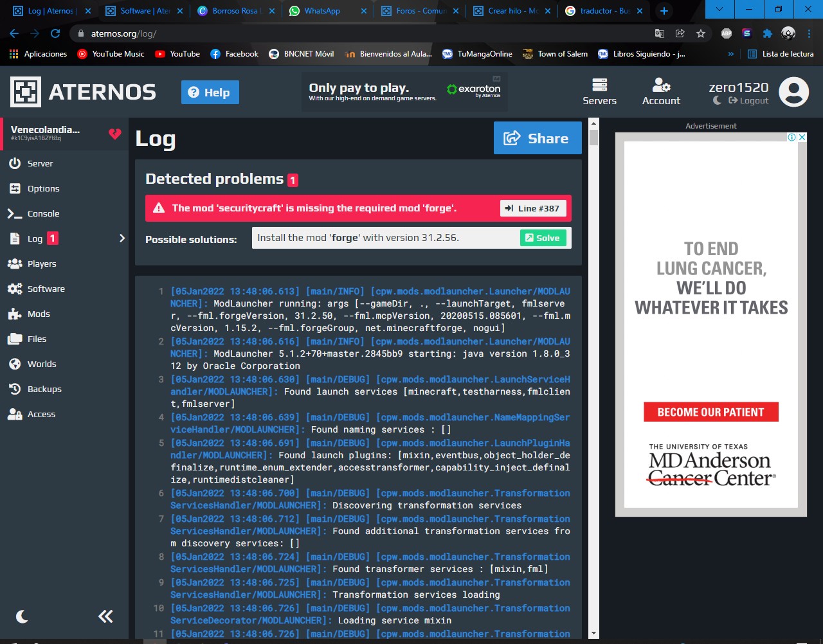Jump to Line #387 in the log

tap(533, 208)
